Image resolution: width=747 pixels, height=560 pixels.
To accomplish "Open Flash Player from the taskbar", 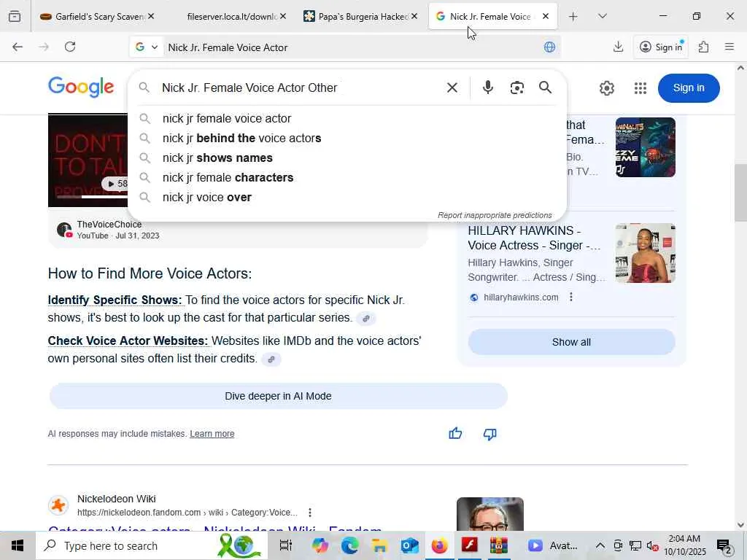I will [x=470, y=545].
